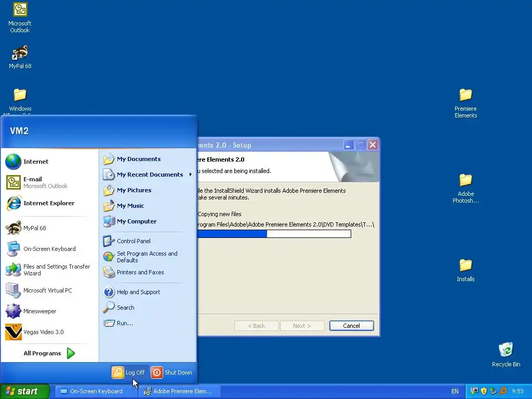
Task: Open My Pictures from the Start menu
Action: pyautogui.click(x=148, y=190)
